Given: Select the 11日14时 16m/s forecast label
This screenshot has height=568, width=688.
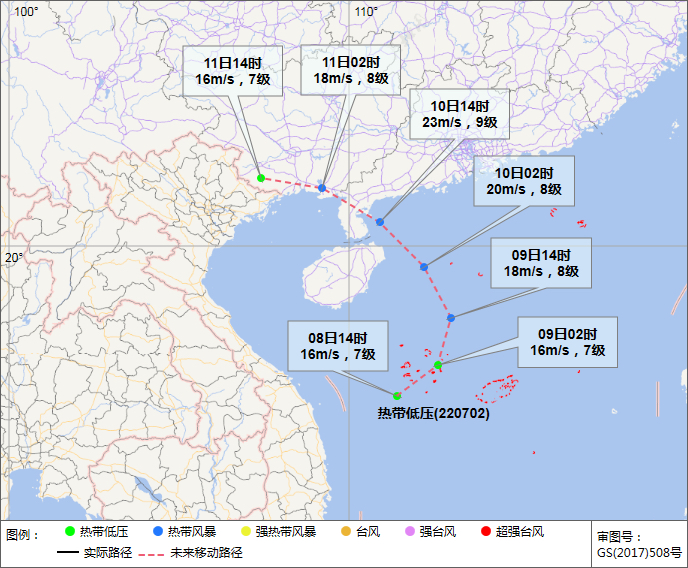Looking at the screenshot, I should (x=233, y=71).
